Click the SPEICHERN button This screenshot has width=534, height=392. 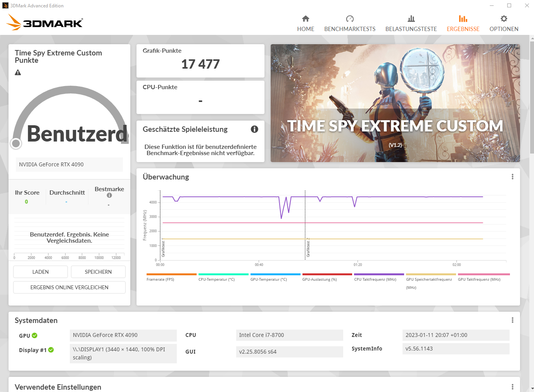point(98,272)
